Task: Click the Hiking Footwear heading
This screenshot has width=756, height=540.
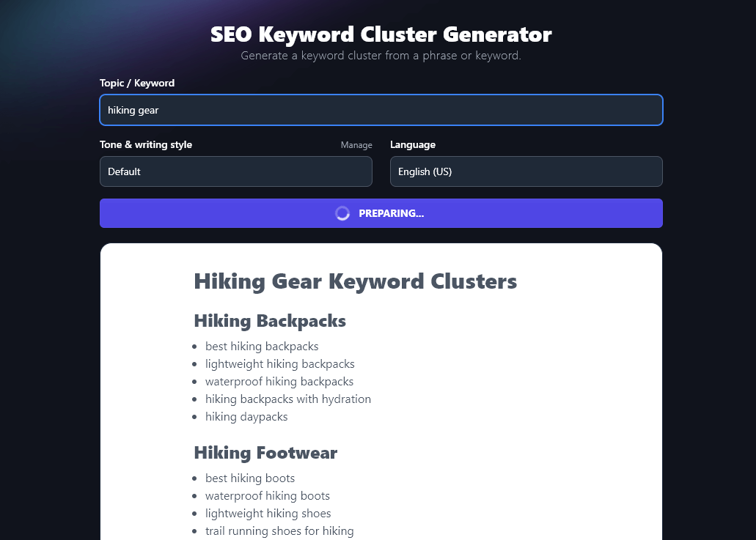Action: coord(265,453)
